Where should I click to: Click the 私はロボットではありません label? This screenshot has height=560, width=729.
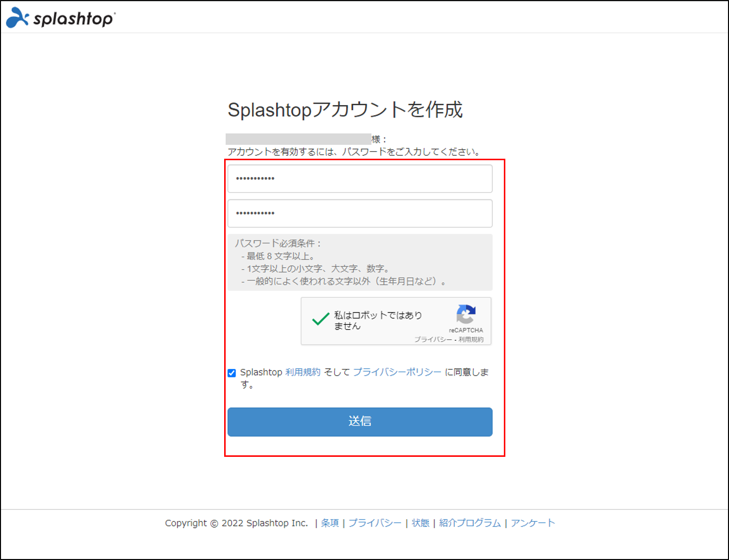pos(378,320)
